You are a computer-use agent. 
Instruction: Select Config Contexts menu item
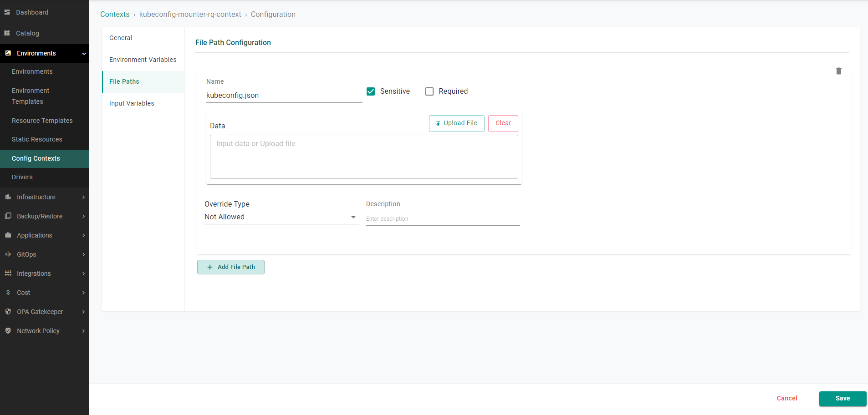[x=45, y=158]
